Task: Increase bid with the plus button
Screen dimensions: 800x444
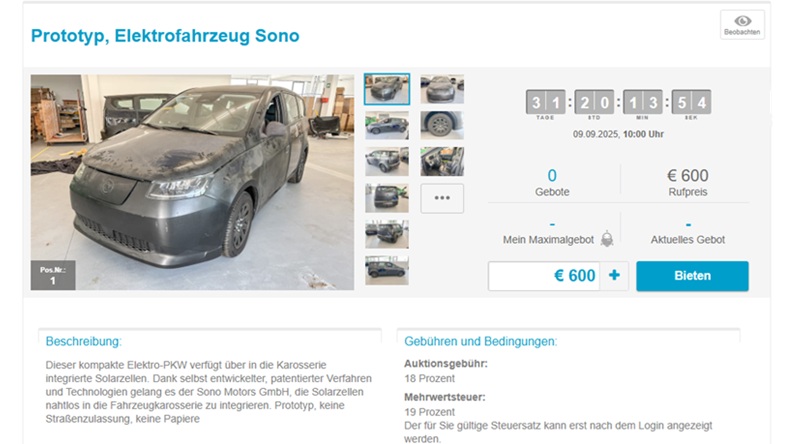Action: (x=614, y=276)
